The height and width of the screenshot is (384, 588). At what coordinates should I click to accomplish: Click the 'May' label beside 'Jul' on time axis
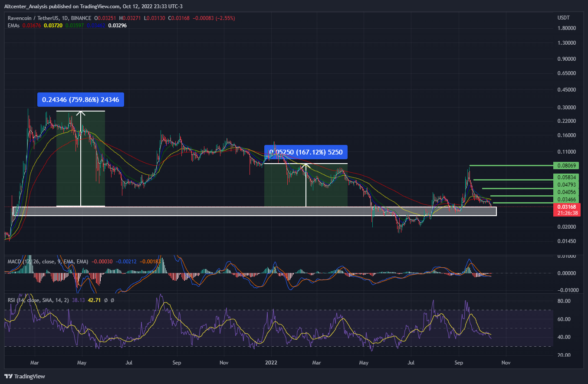(82, 362)
